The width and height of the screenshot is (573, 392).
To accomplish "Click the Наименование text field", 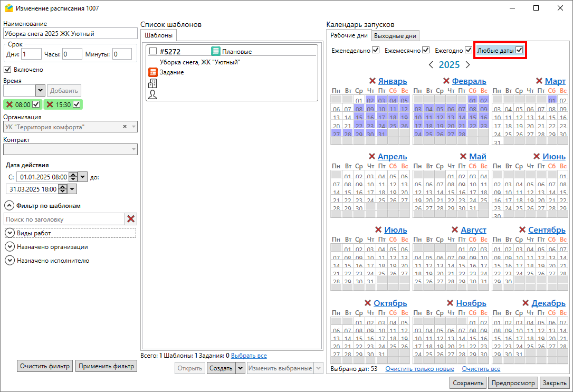I will click(70, 33).
